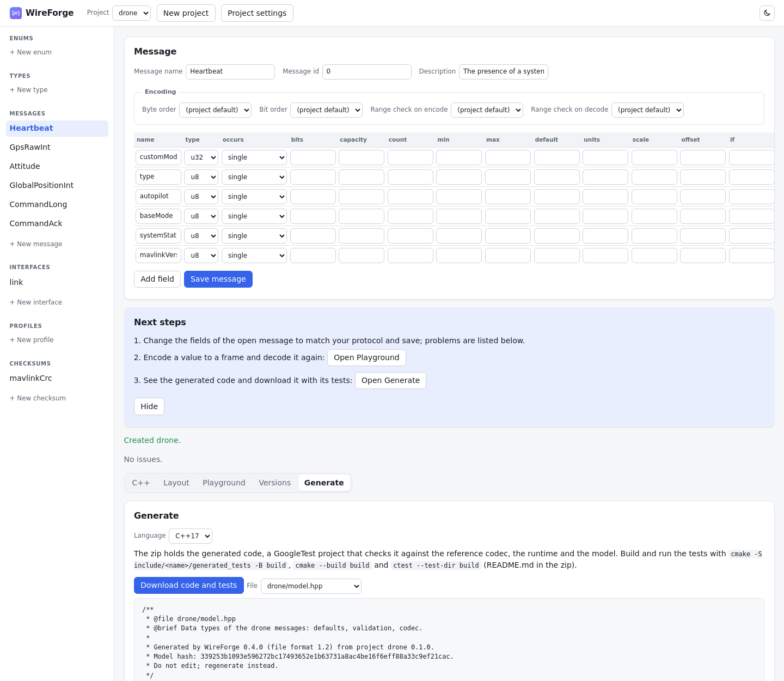This screenshot has height=681, width=784.
Task: Select CommandLong in the sidebar
Action: click(x=57, y=204)
